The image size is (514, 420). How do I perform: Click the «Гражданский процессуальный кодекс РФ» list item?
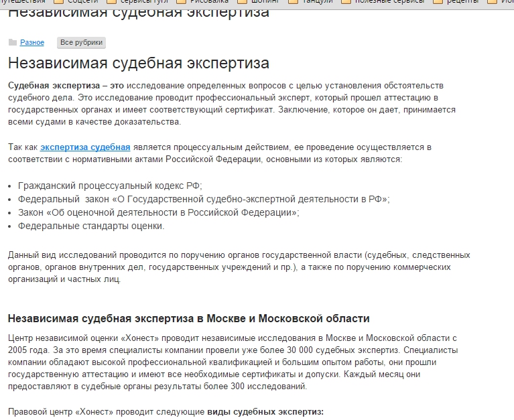click(110, 186)
